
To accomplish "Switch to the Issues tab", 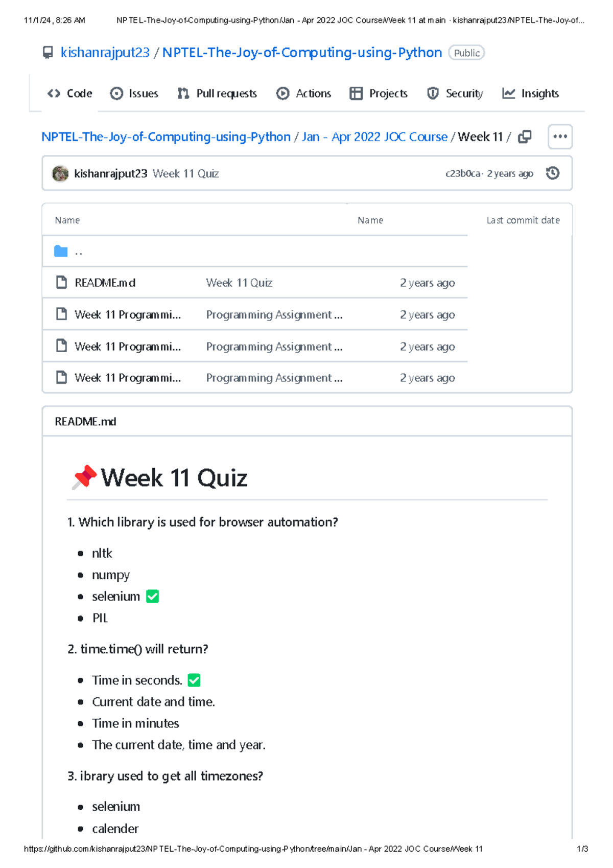I will [x=134, y=94].
